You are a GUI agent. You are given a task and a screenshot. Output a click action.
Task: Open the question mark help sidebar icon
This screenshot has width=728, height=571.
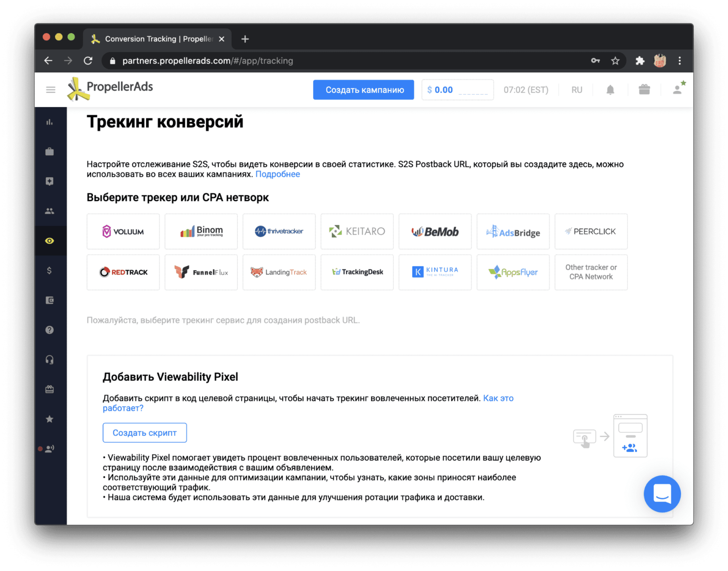point(49,330)
